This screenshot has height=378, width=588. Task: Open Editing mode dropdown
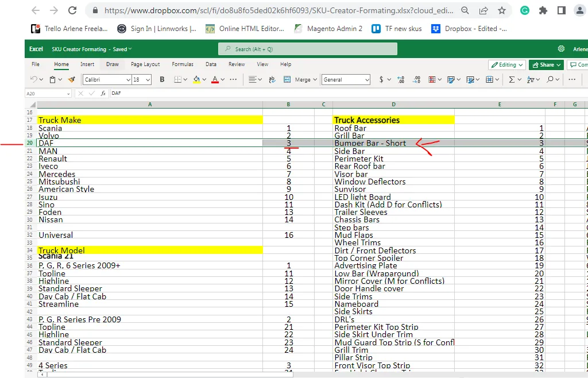coord(507,65)
